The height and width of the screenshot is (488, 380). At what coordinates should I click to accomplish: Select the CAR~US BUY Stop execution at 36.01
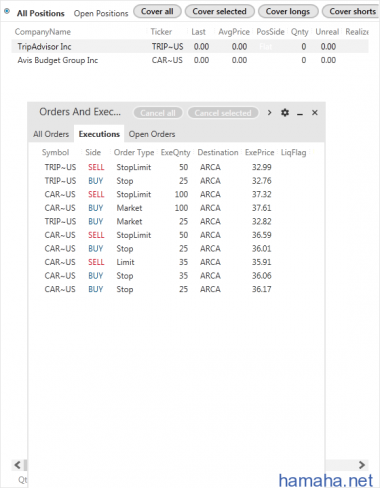point(176,249)
